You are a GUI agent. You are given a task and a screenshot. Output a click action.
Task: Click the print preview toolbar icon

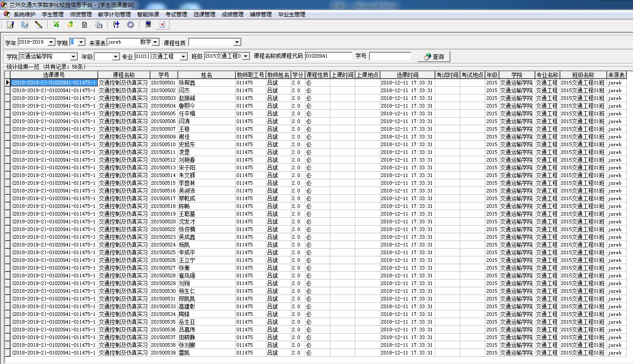(x=99, y=25)
